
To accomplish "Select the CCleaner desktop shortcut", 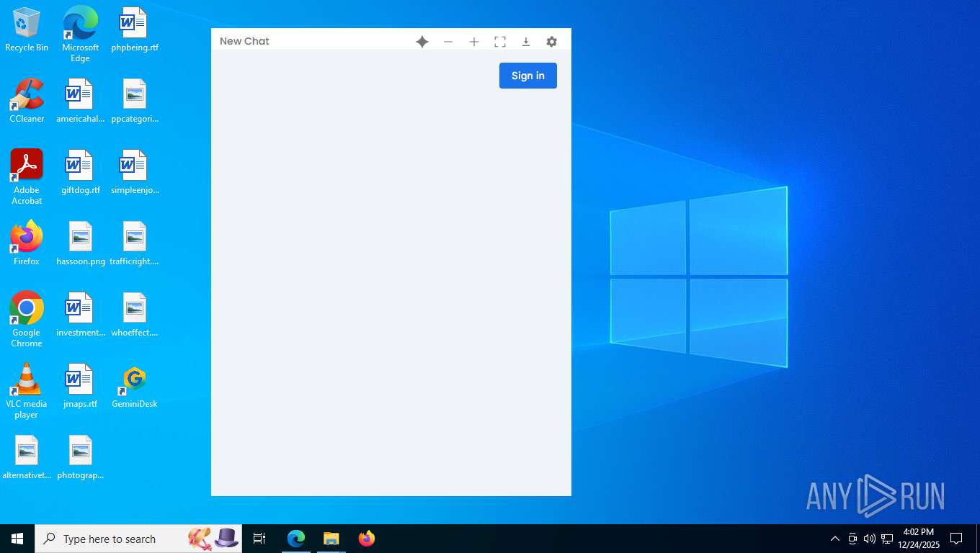I will point(27,101).
